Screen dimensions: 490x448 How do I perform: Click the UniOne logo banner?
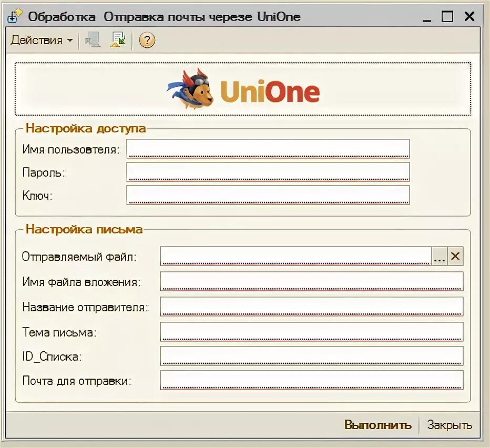243,89
